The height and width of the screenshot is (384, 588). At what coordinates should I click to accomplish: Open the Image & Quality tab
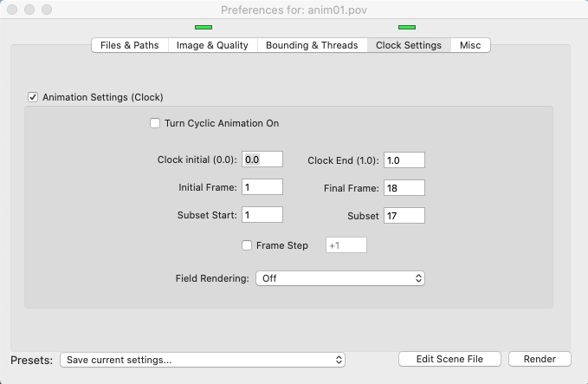pos(212,45)
